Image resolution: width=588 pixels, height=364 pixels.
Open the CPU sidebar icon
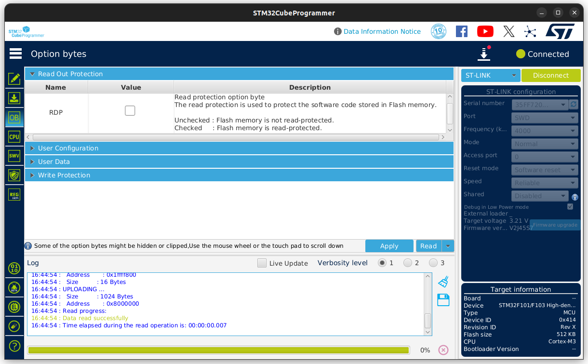(14, 137)
